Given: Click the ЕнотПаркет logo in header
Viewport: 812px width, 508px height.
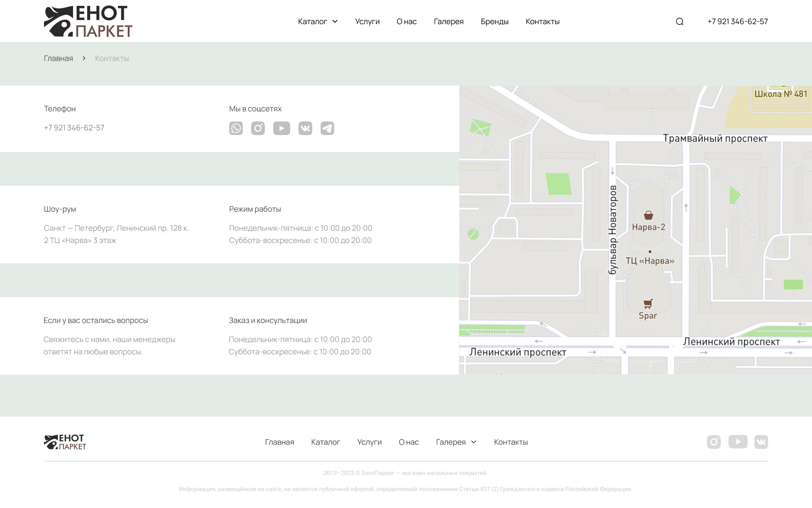Looking at the screenshot, I should coord(88,22).
